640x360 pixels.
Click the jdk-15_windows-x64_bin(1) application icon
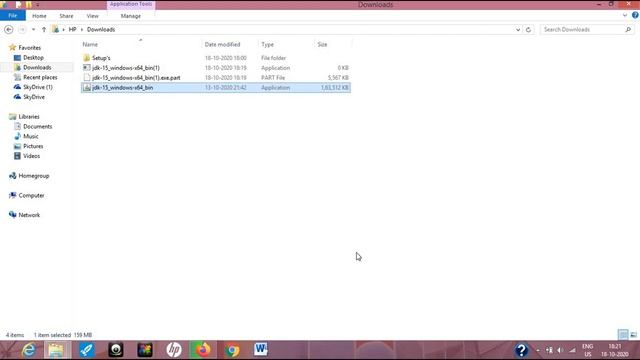[87, 67]
